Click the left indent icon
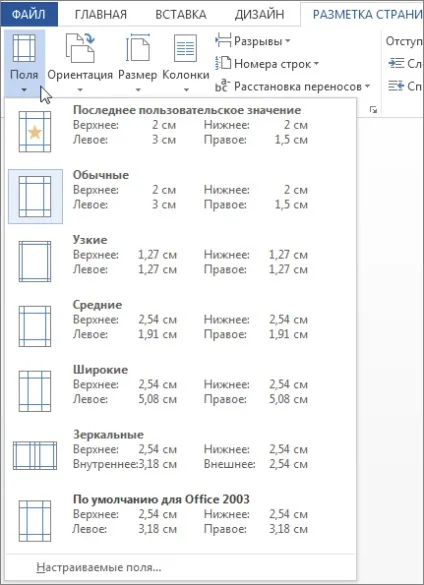Viewport: 424px width, 585px height. [x=396, y=63]
